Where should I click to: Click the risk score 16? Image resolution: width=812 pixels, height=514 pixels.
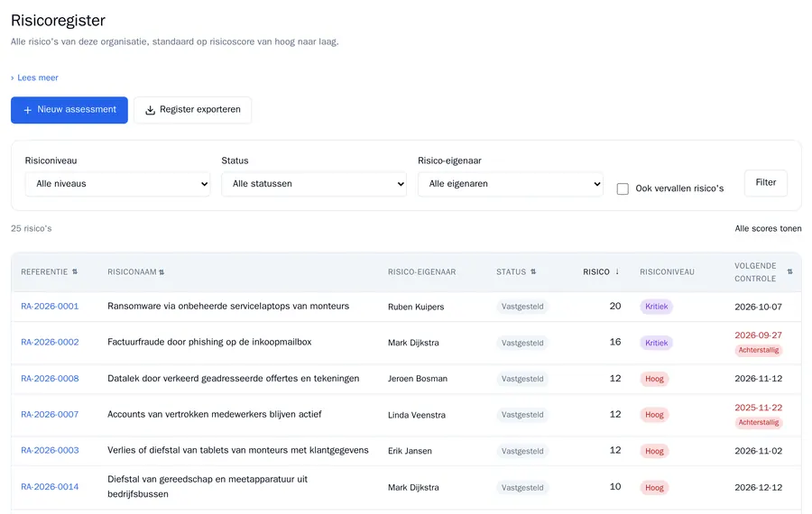click(615, 342)
